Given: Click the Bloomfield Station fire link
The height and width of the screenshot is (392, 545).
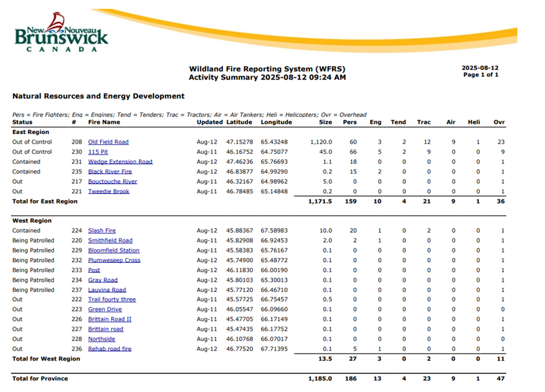Looking at the screenshot, I should (x=114, y=250).
